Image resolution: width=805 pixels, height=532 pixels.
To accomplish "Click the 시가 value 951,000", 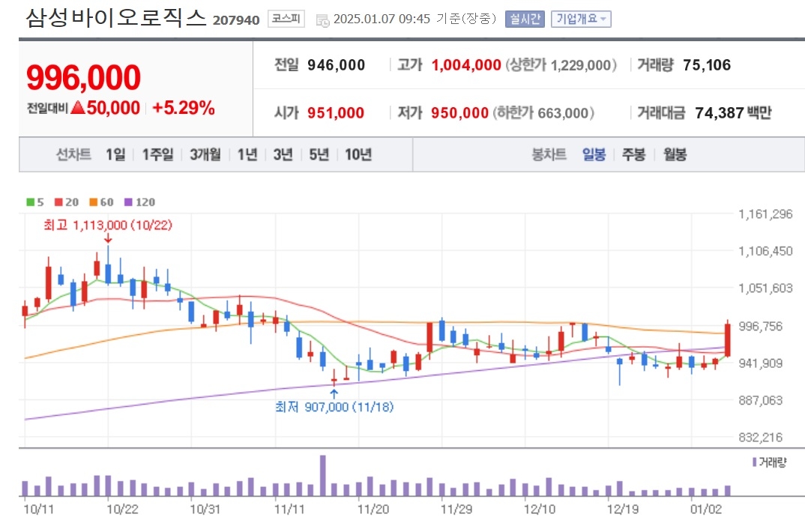I will point(336,113).
